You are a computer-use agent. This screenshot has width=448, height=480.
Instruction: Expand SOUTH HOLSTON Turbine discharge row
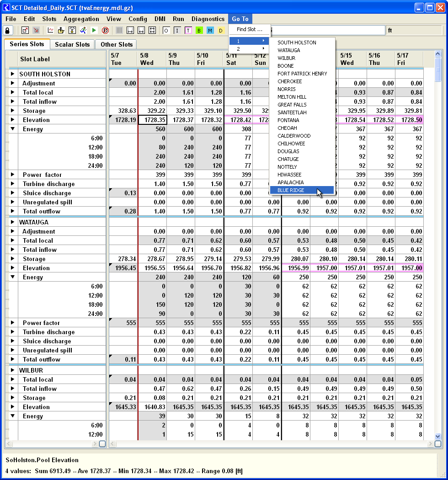coord(12,184)
